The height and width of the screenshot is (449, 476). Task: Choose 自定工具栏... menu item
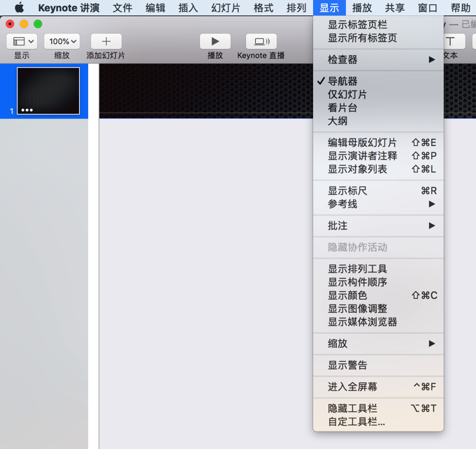[x=378, y=422]
